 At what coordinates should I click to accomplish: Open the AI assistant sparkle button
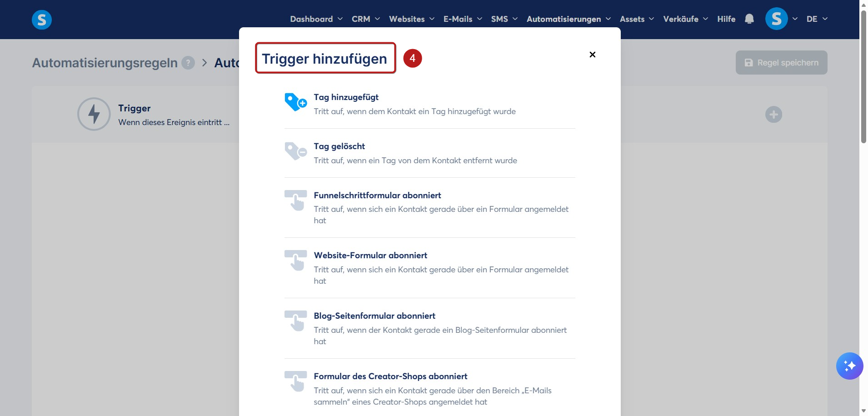849,366
